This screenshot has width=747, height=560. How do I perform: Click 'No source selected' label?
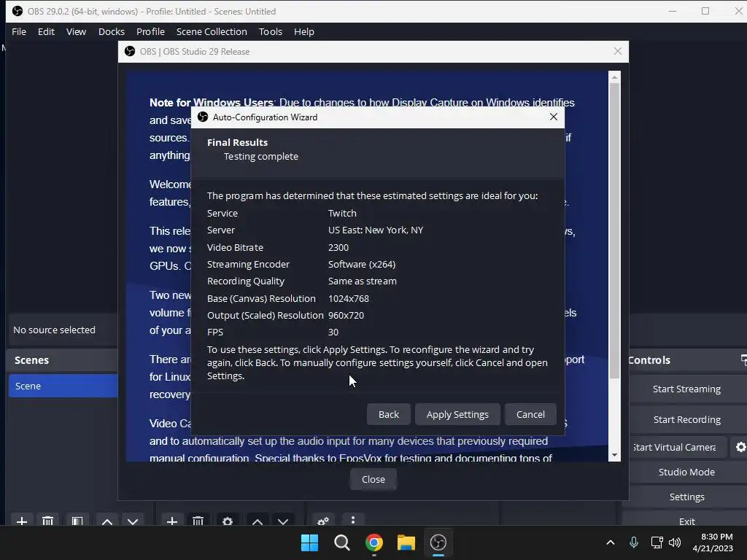click(x=54, y=330)
